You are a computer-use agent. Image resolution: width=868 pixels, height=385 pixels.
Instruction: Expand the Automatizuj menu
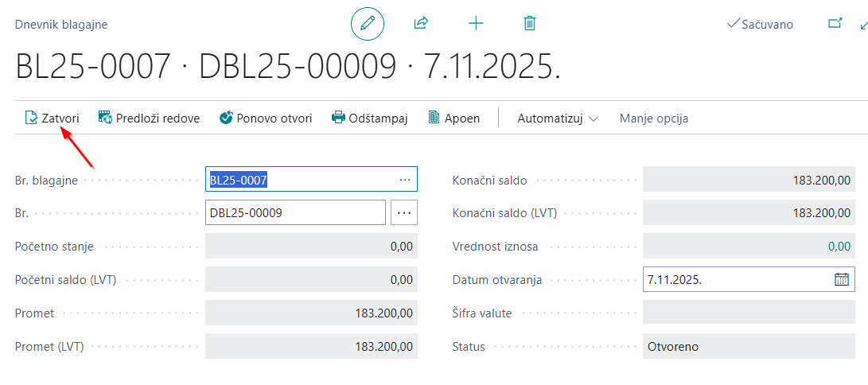(x=558, y=119)
